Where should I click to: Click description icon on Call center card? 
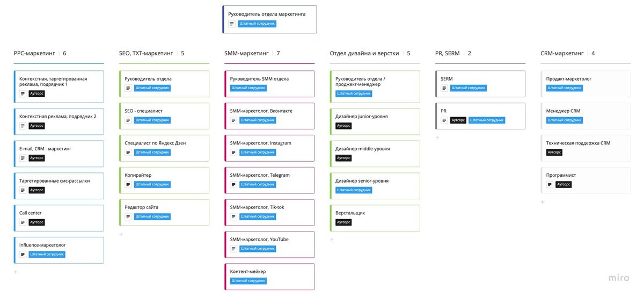23,222
